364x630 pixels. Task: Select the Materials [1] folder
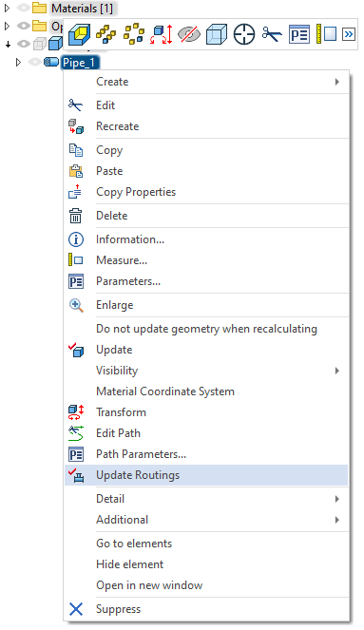tap(83, 8)
